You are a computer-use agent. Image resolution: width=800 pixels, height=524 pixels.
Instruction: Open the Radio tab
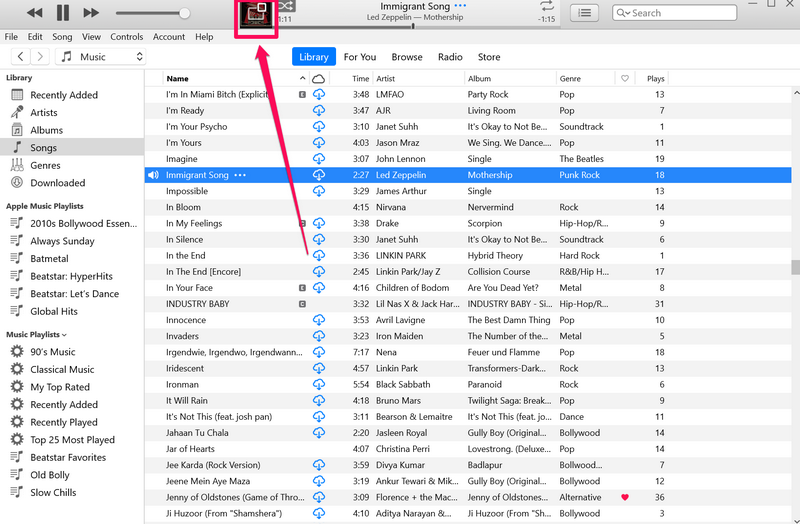point(450,57)
